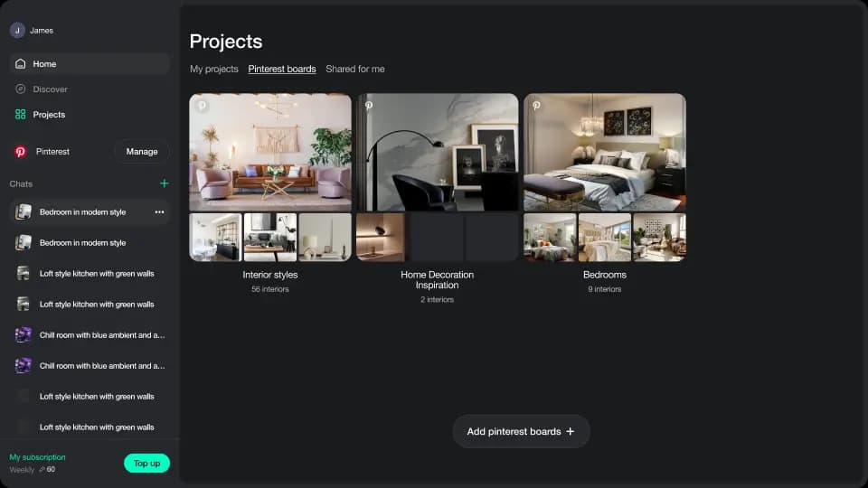Open the Bedrooms board main cover image
The width and height of the screenshot is (868, 488).
tap(605, 152)
